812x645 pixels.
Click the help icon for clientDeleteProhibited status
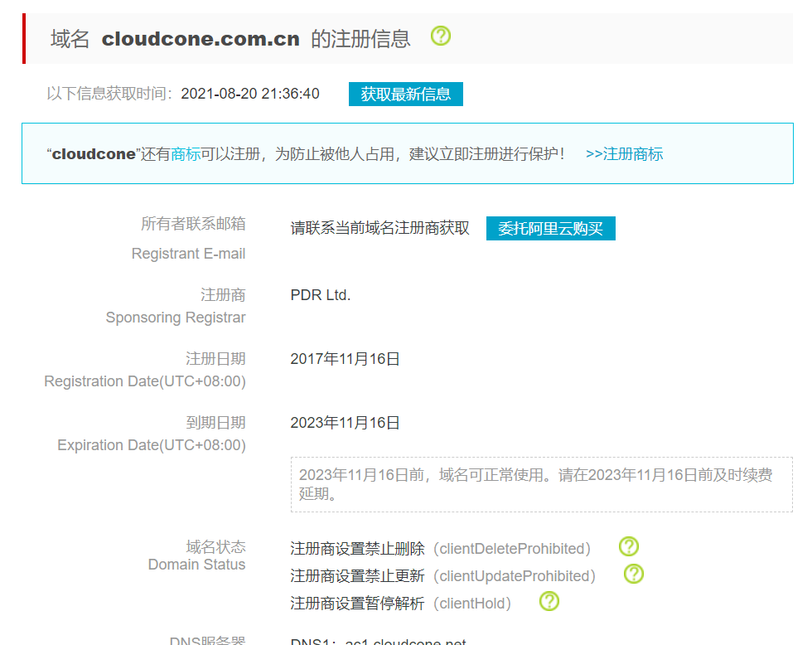point(629,546)
